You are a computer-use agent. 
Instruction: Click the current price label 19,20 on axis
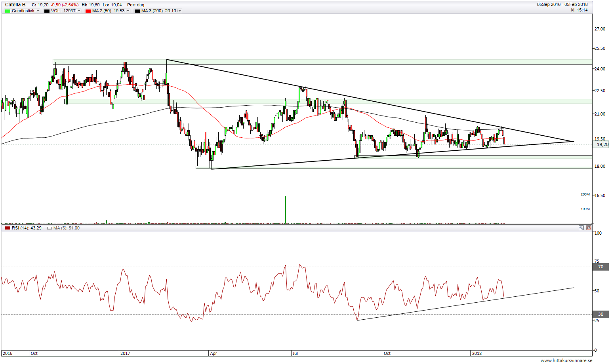pyautogui.click(x=602, y=144)
